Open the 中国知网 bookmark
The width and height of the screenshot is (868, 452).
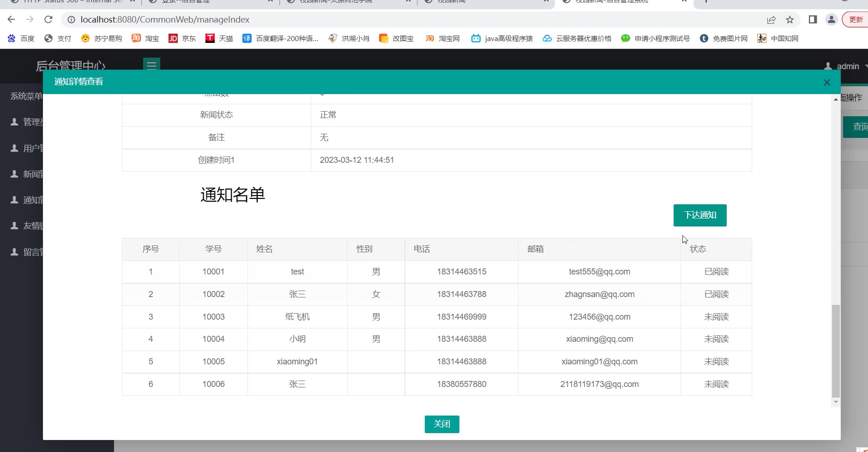tap(778, 38)
